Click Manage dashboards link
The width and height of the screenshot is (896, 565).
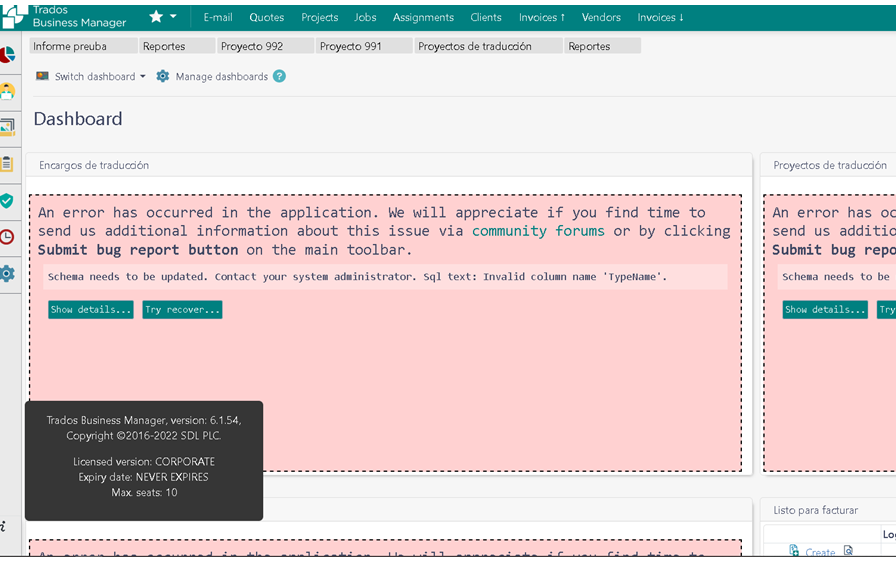click(222, 77)
